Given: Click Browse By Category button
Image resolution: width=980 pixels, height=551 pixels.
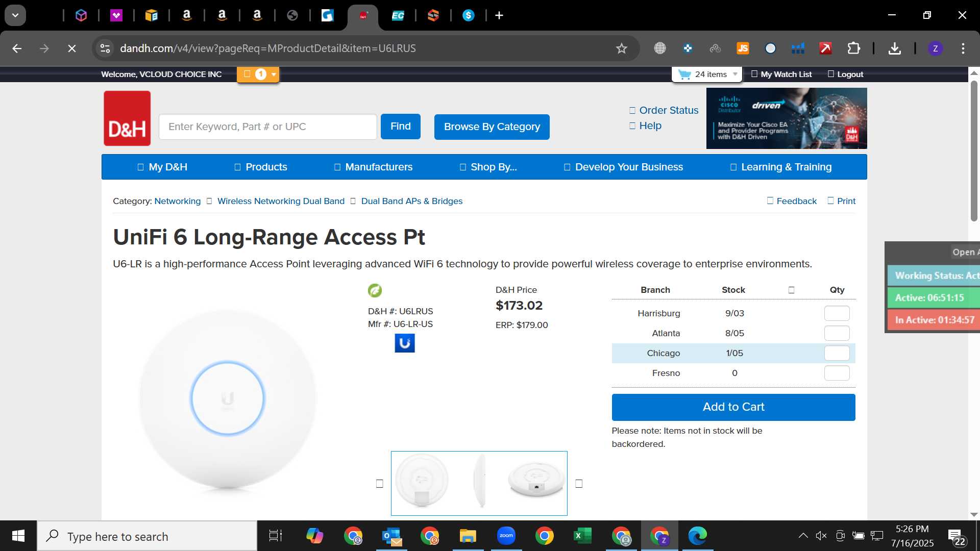Looking at the screenshot, I should (492, 127).
